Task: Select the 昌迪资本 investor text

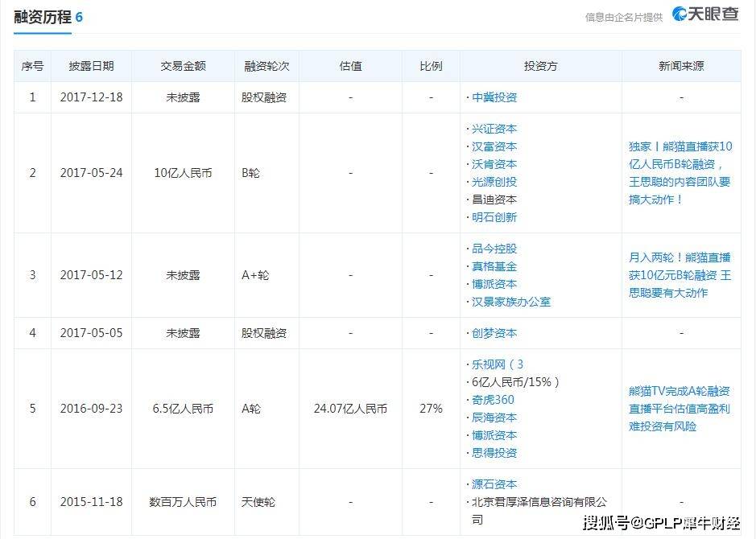Action: [494, 200]
